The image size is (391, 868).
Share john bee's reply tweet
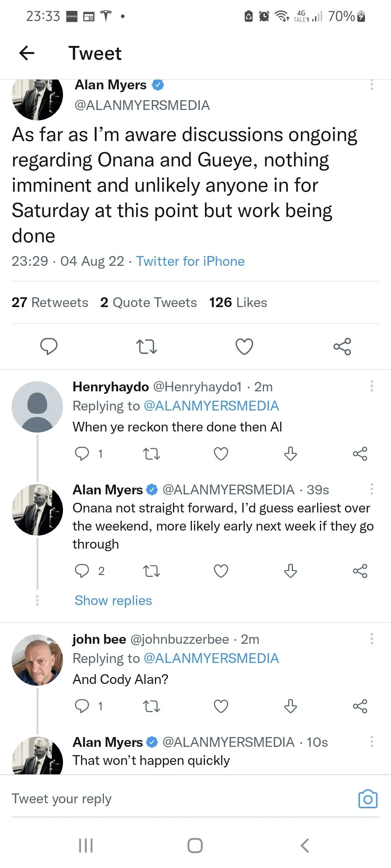tap(360, 706)
